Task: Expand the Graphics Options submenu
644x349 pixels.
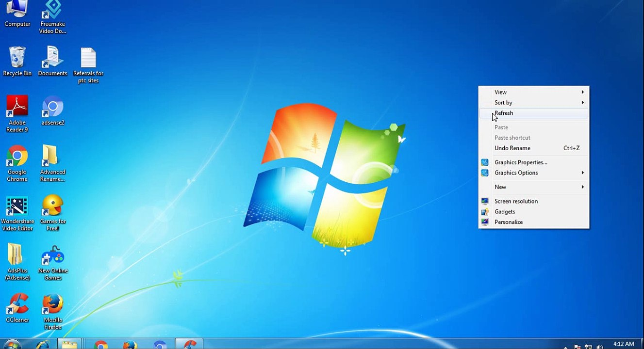Action: [x=534, y=173]
